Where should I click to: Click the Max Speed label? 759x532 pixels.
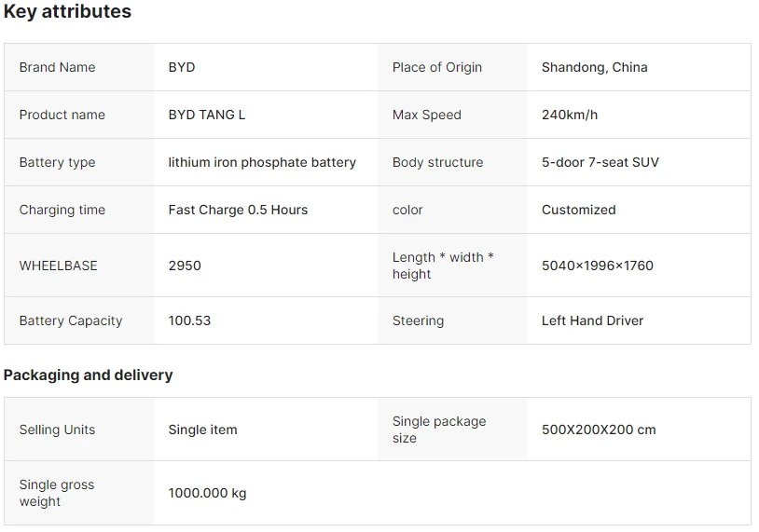tap(427, 115)
